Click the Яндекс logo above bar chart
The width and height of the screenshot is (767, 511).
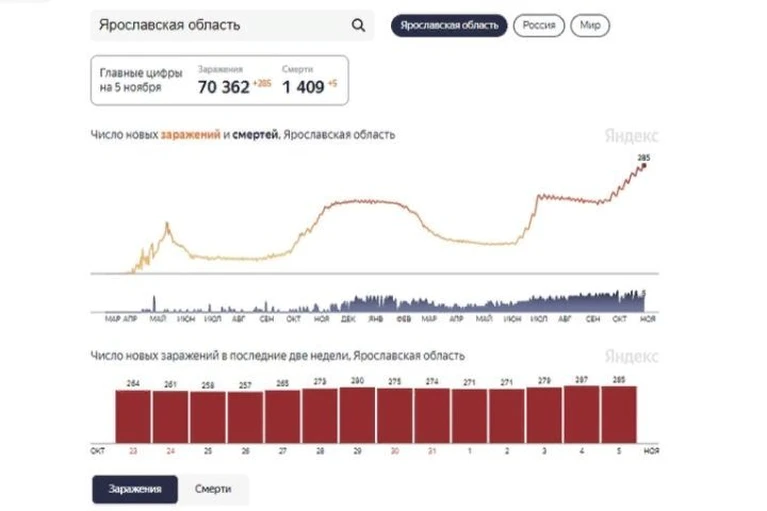(x=631, y=356)
